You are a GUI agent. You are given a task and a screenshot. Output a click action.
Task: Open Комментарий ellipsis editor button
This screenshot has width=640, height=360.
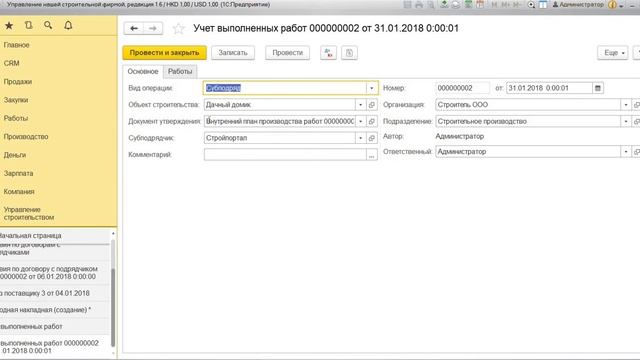click(371, 155)
